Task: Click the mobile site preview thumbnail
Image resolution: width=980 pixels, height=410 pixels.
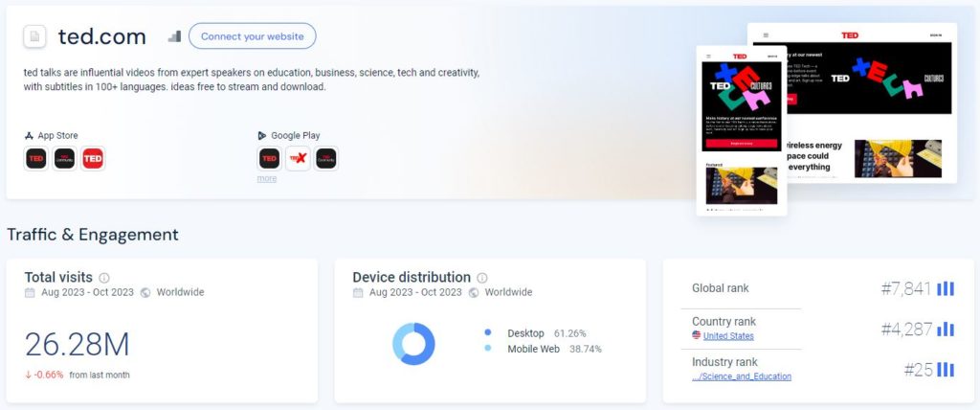Action: coord(742,131)
